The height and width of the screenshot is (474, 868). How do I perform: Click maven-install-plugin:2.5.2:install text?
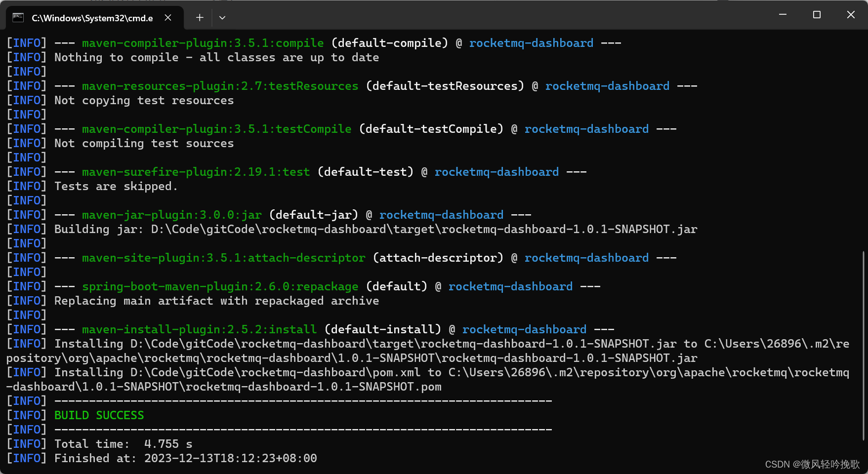click(200, 329)
